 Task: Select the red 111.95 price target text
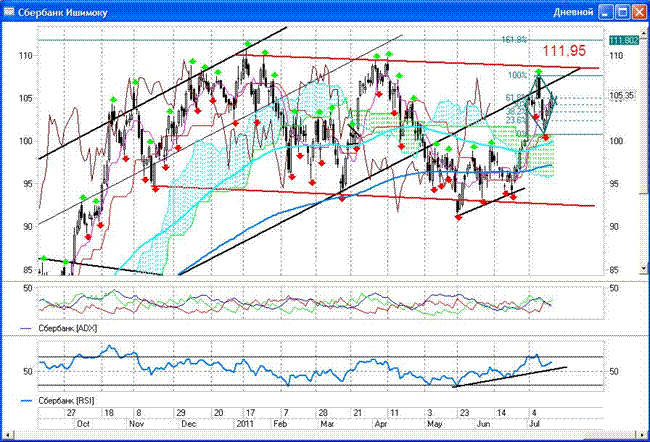564,51
